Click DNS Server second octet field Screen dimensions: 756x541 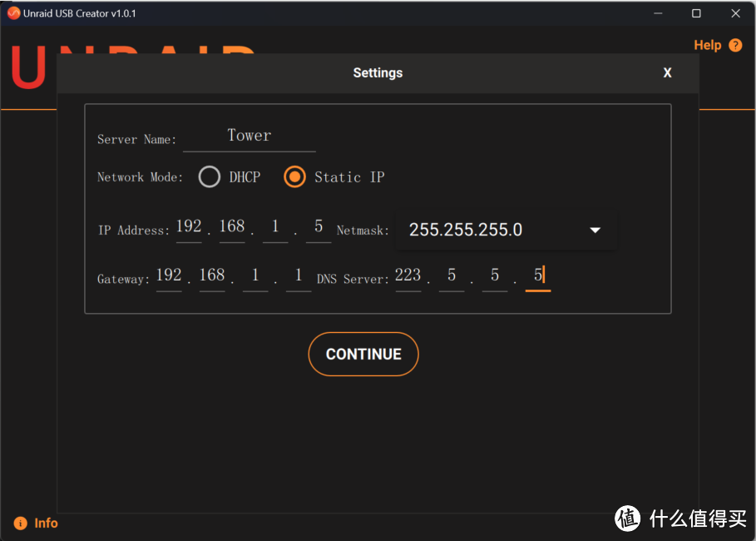click(x=452, y=276)
